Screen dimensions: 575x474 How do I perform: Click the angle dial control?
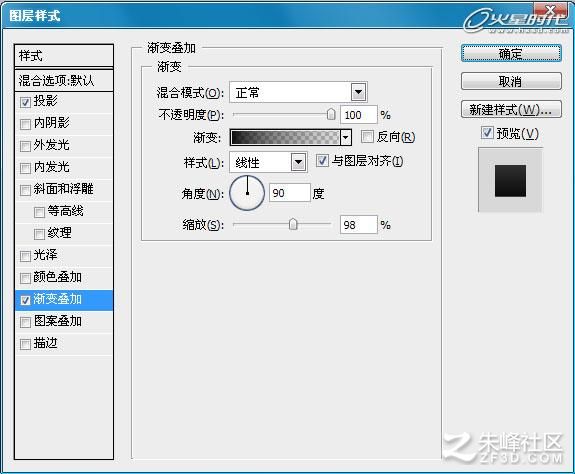click(x=247, y=193)
